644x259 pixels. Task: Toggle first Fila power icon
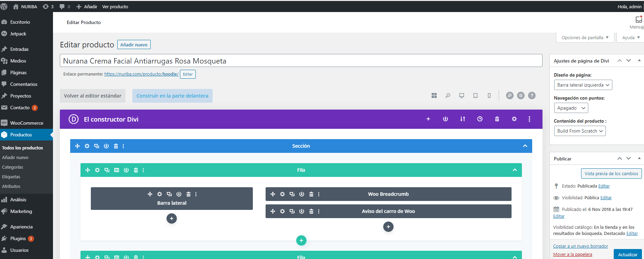pos(126,170)
